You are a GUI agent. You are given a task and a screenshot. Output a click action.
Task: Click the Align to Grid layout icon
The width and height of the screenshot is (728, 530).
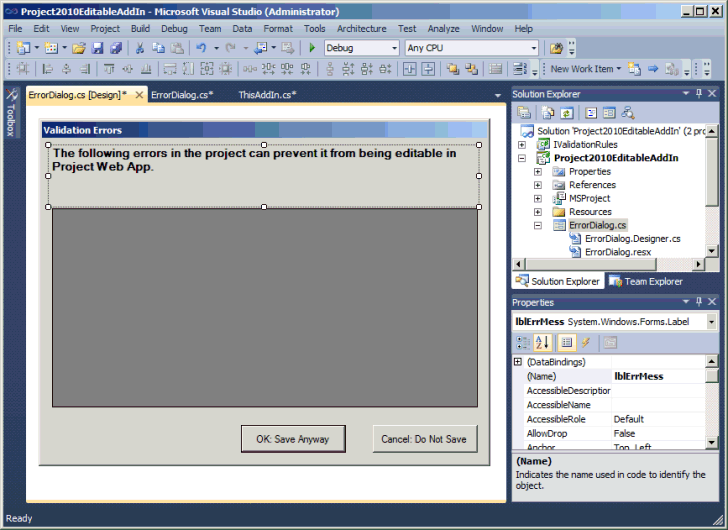coord(23,69)
